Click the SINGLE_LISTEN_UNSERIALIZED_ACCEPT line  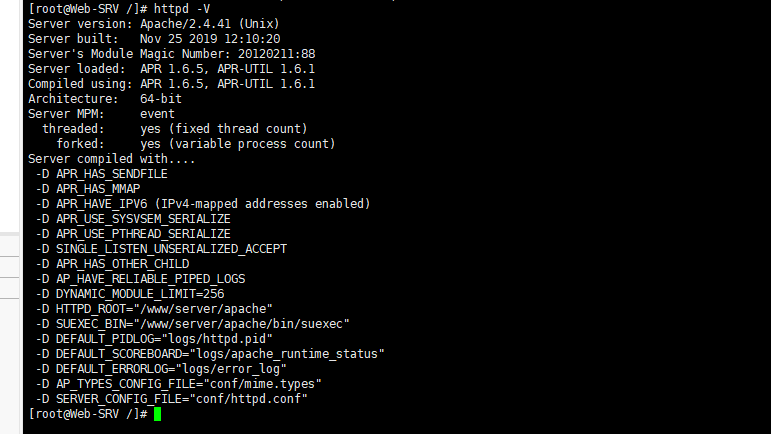(x=161, y=249)
